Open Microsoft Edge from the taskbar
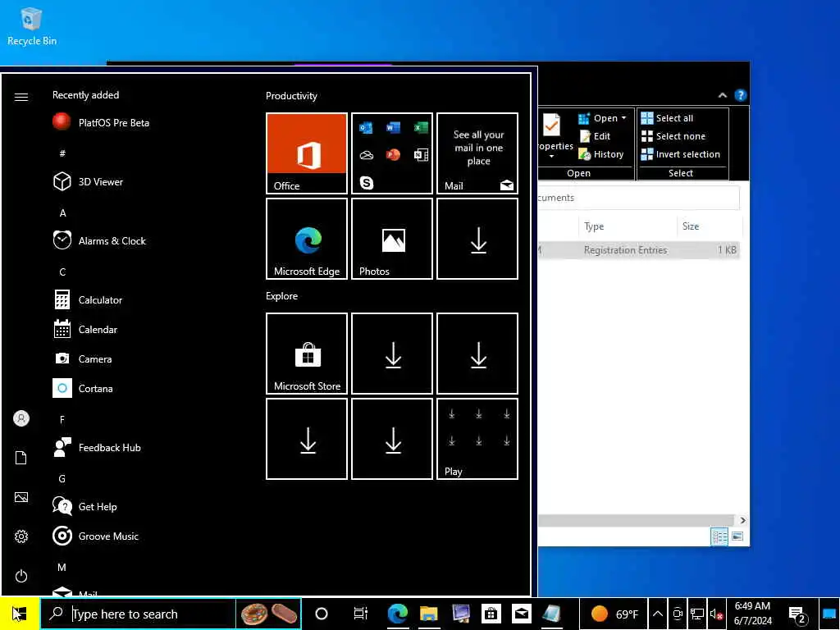Image resolution: width=840 pixels, height=630 pixels. click(x=398, y=614)
